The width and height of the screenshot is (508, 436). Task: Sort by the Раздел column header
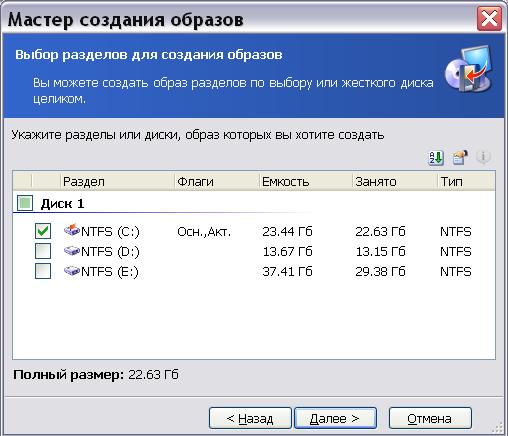117,181
